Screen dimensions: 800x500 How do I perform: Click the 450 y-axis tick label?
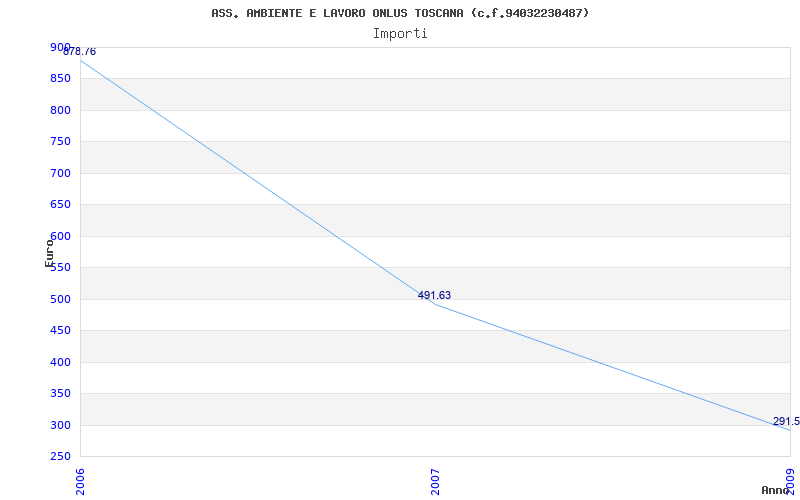click(x=60, y=331)
